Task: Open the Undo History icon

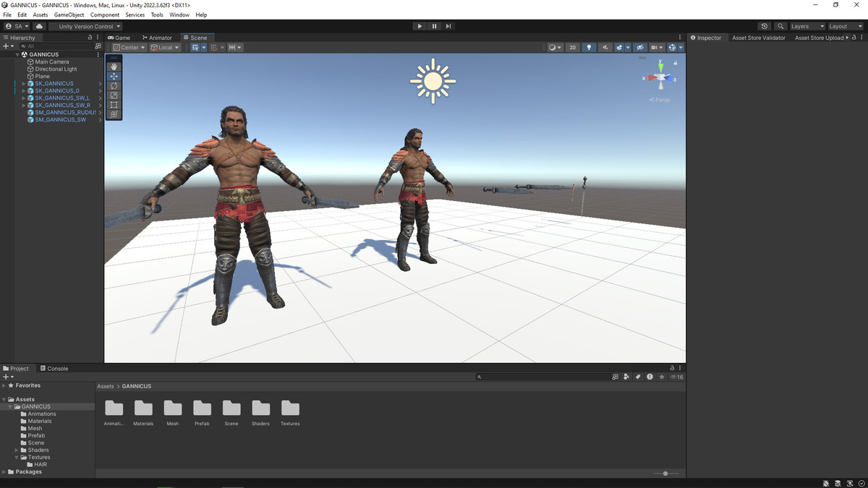Action: tap(765, 26)
